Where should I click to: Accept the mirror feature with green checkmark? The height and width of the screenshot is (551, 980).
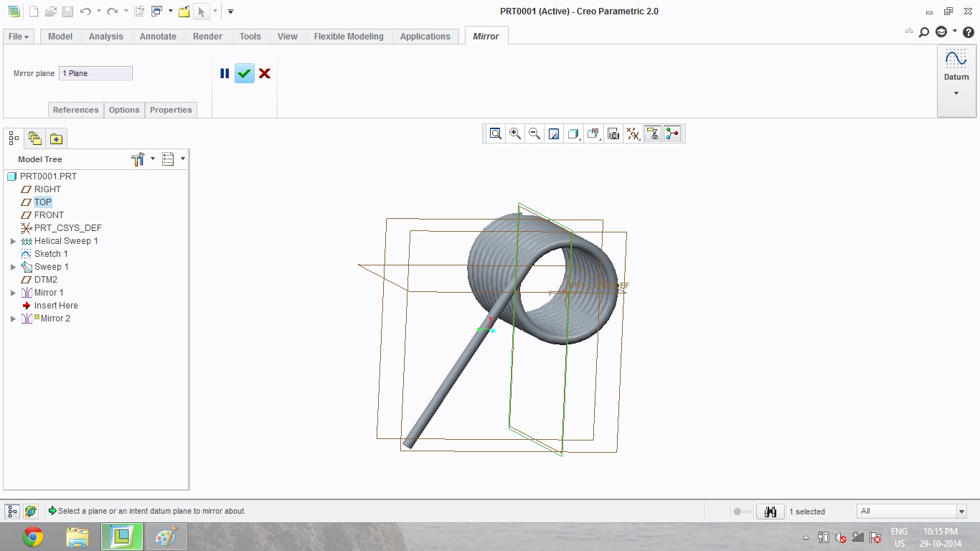point(244,73)
